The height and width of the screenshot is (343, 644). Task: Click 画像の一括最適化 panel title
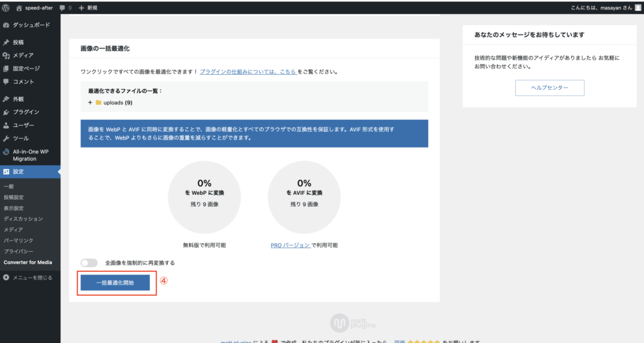point(105,48)
